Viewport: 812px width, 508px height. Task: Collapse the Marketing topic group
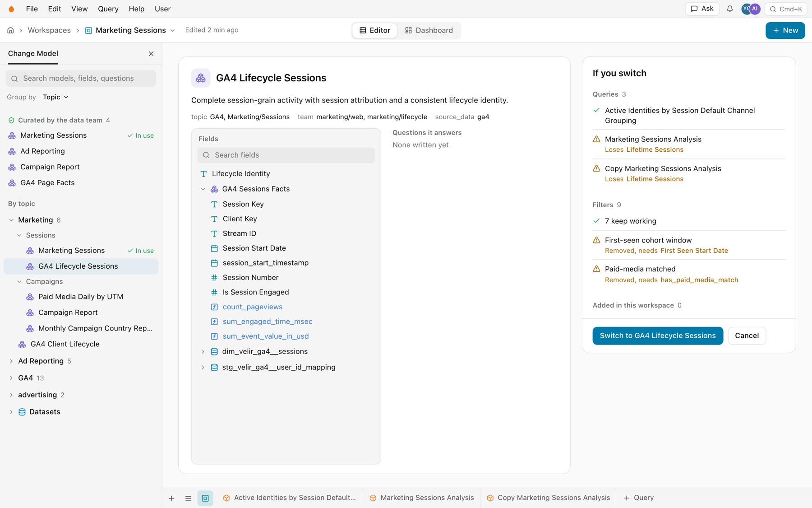pos(11,220)
